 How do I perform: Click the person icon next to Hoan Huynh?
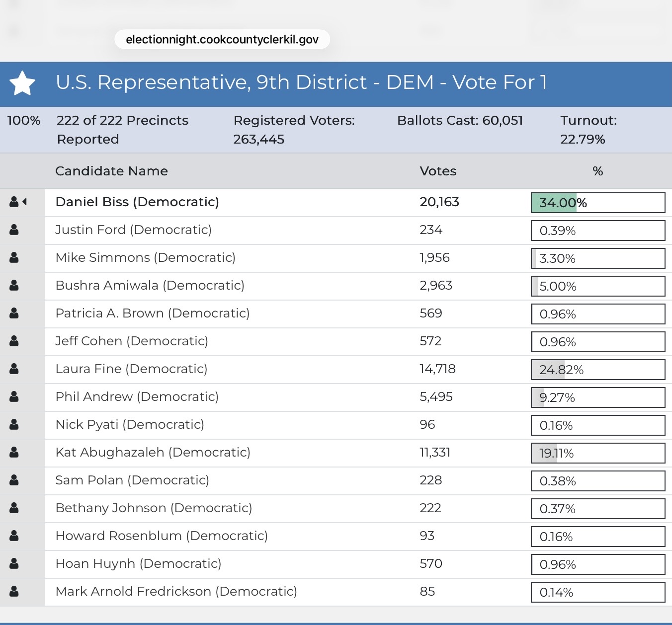14,563
